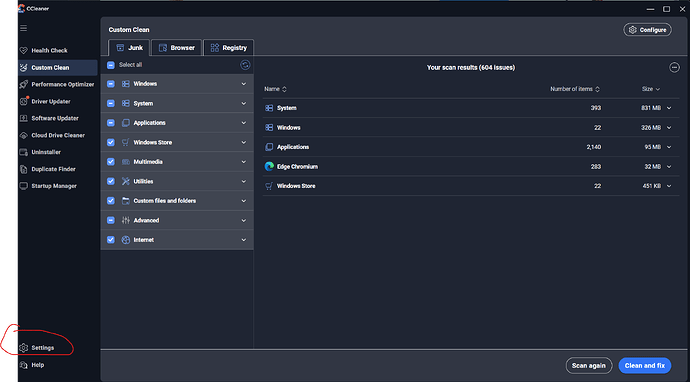Sort results by Number of items

[575, 89]
